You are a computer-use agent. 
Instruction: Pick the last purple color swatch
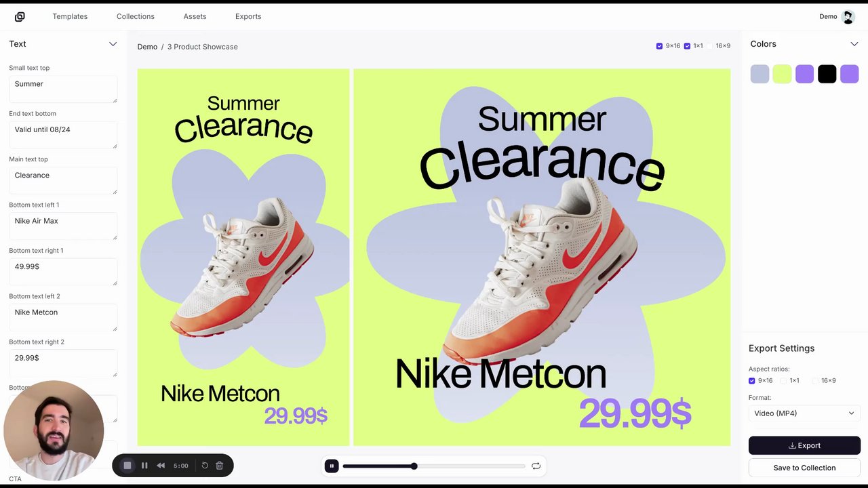pyautogui.click(x=849, y=74)
